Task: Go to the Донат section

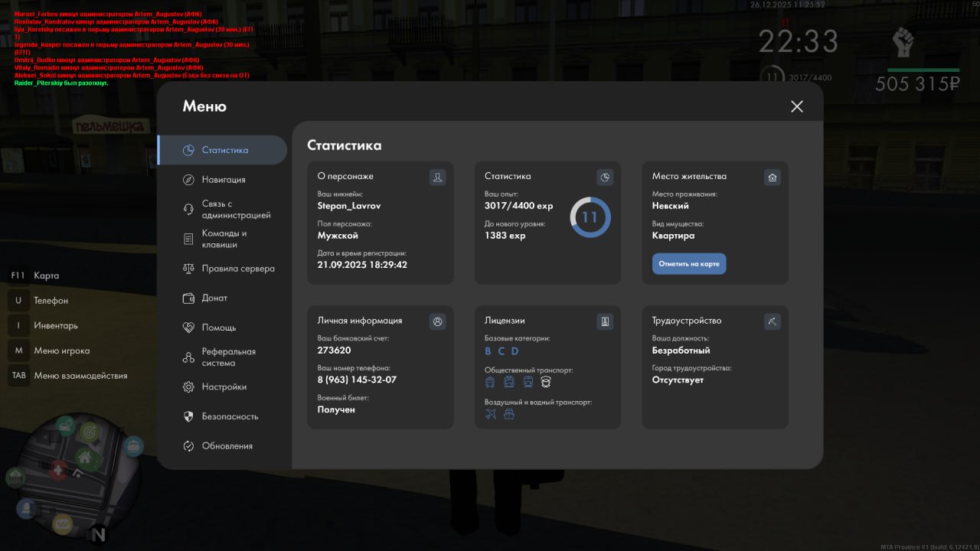Action: point(214,298)
